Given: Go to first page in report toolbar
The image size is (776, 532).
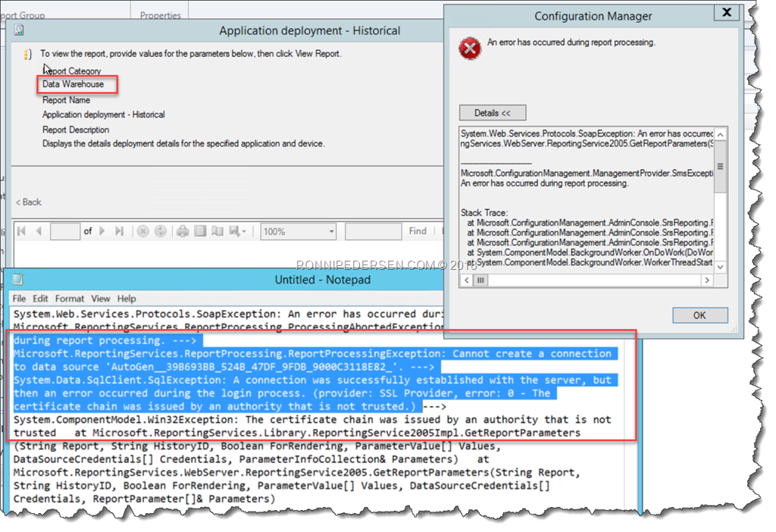Looking at the screenshot, I should (x=21, y=231).
